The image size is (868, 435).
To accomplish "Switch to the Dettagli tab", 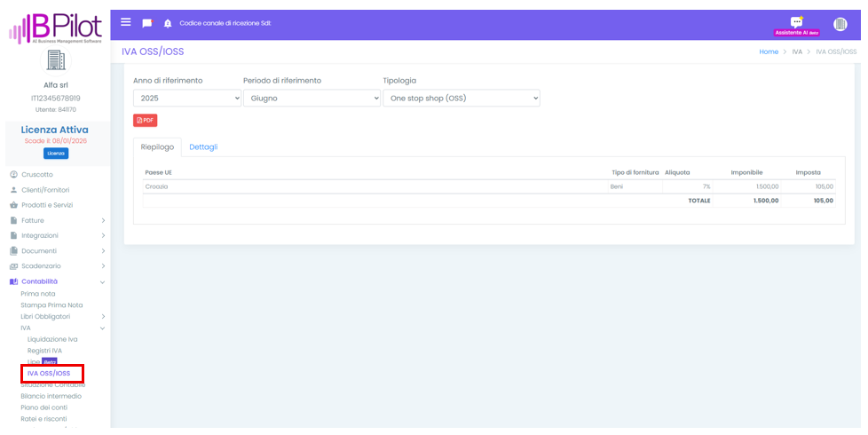I will pos(203,146).
